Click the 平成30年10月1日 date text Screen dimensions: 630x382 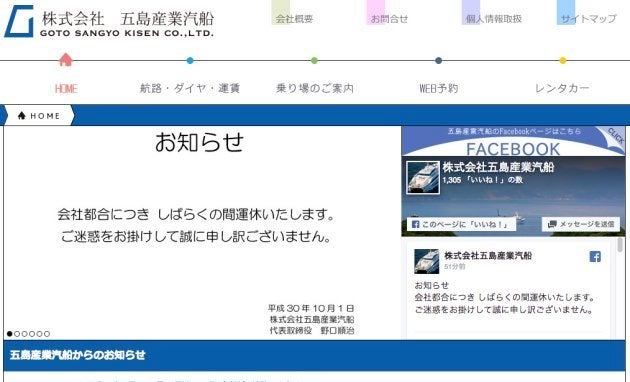(311, 308)
